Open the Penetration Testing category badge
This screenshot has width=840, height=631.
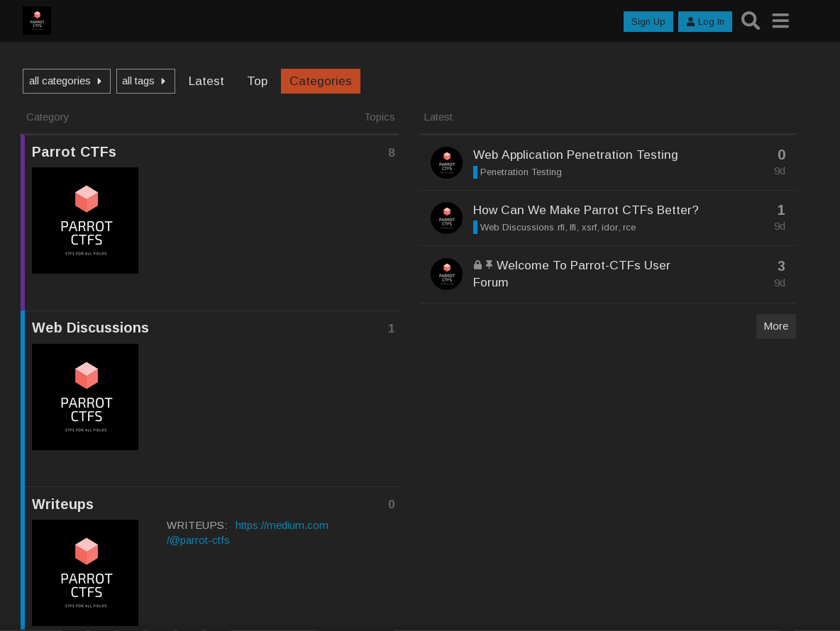(x=520, y=172)
